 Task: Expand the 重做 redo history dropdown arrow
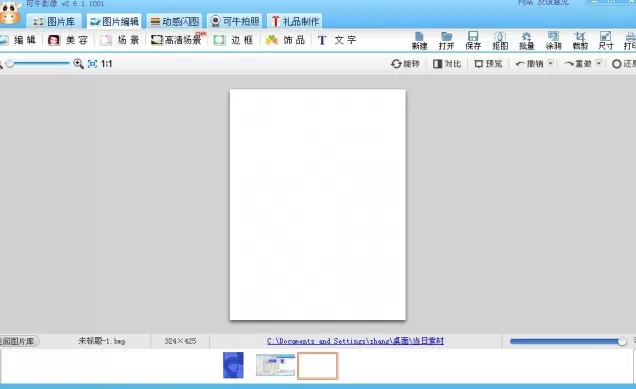[599, 63]
